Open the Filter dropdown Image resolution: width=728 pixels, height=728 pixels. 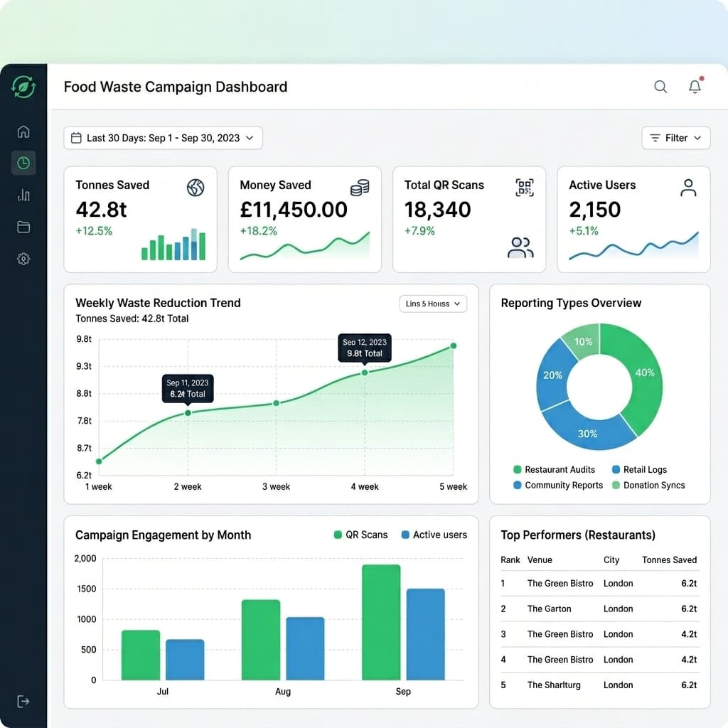(x=676, y=138)
